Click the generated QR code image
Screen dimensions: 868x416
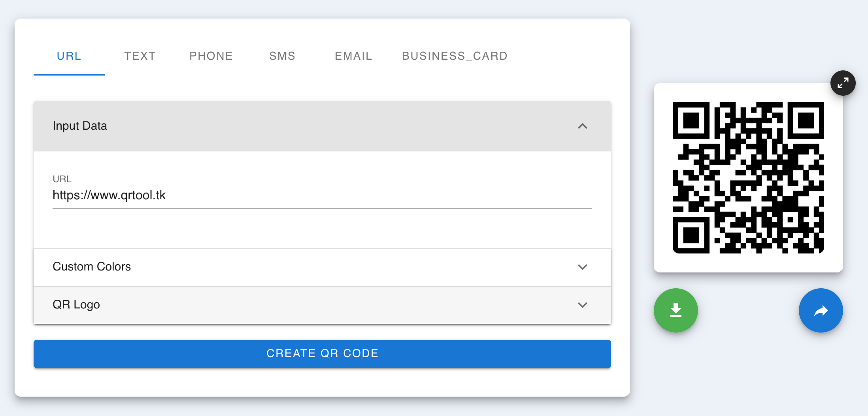click(x=748, y=178)
